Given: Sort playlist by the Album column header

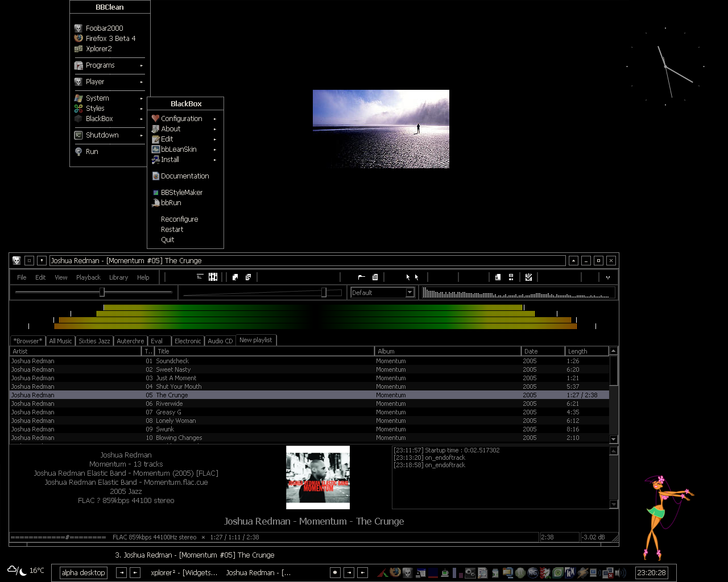Looking at the screenshot, I should coord(448,351).
